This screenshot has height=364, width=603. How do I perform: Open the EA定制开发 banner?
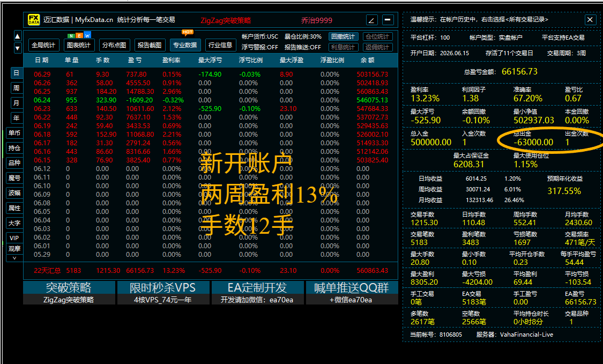tap(257, 293)
